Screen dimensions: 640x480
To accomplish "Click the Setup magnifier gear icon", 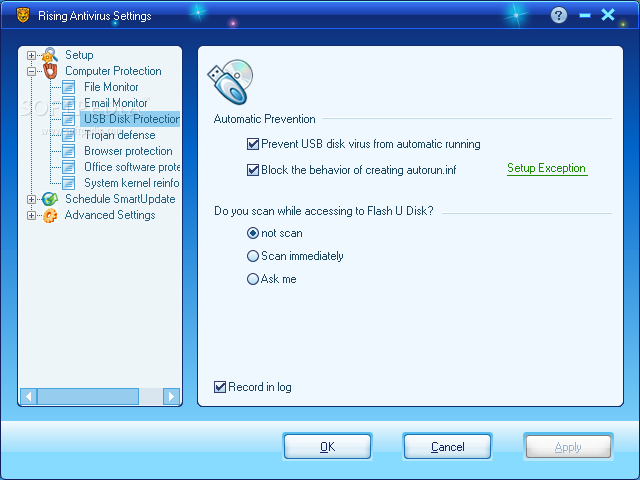I will coord(50,55).
